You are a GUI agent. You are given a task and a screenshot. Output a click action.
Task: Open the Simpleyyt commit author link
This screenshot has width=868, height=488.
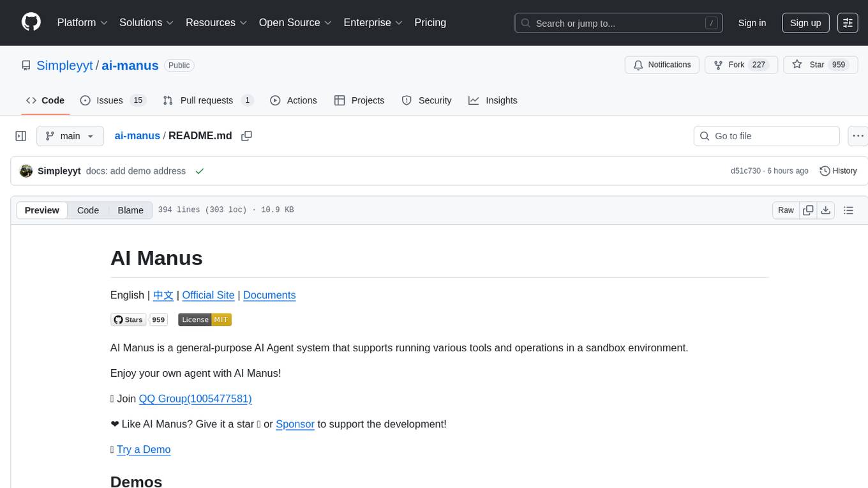coord(59,171)
